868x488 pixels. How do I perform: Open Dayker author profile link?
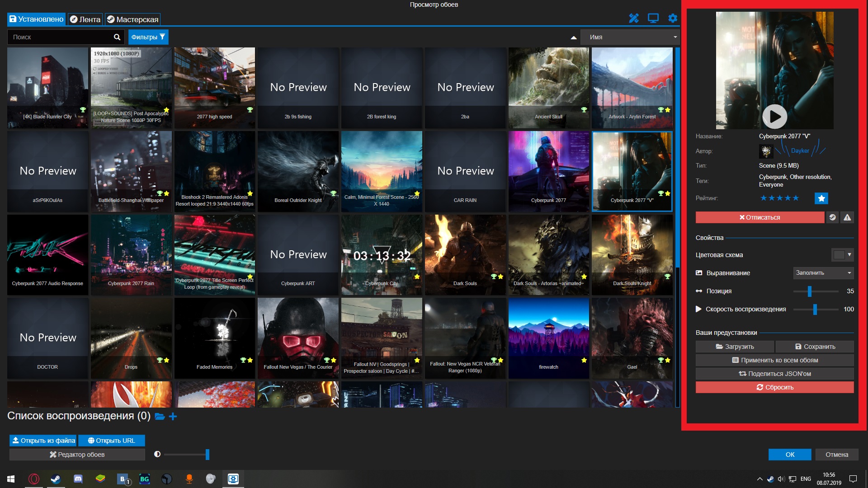(800, 151)
